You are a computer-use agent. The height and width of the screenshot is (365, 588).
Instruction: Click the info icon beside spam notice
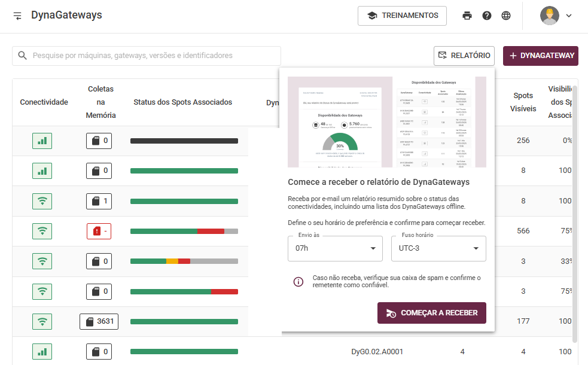tap(298, 282)
